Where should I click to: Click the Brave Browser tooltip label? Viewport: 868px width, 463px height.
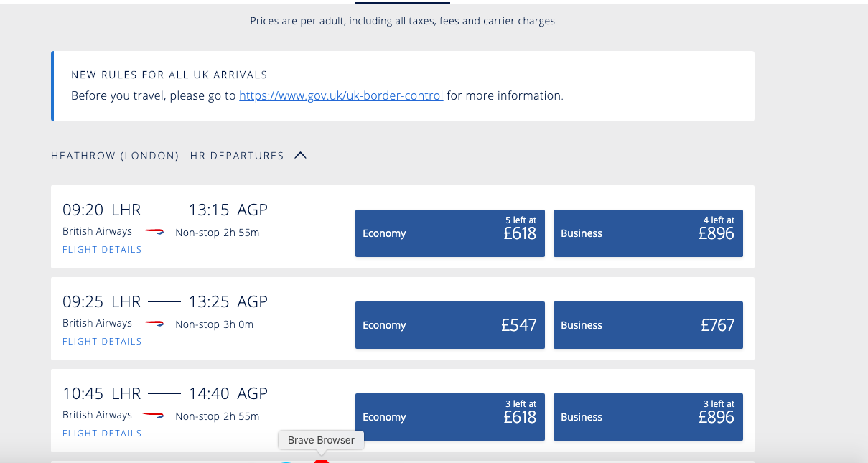click(x=321, y=440)
